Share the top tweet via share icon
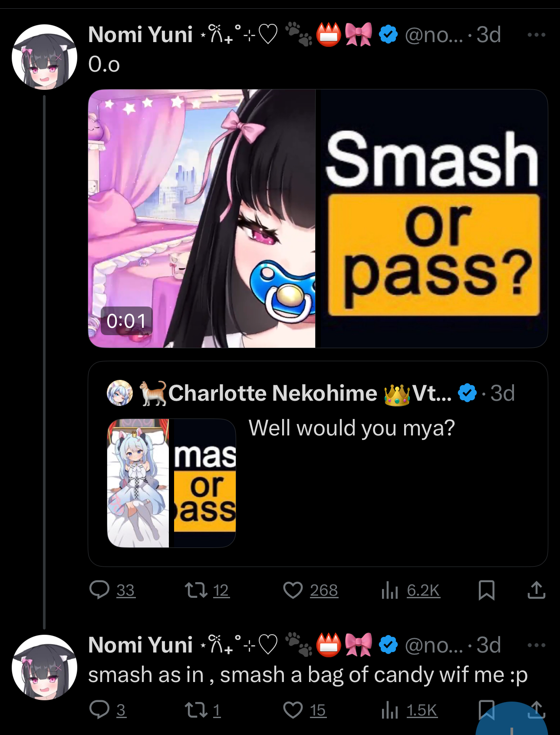 point(537,590)
